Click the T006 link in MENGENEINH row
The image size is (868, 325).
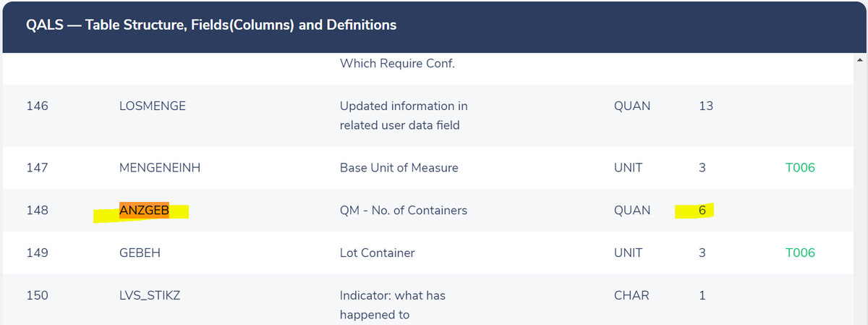[x=799, y=168]
